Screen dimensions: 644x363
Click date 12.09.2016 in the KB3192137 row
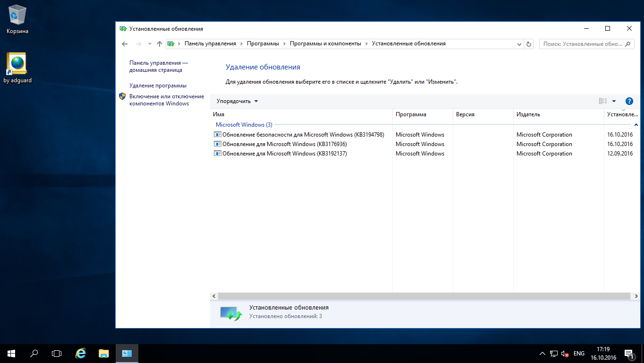pos(620,154)
